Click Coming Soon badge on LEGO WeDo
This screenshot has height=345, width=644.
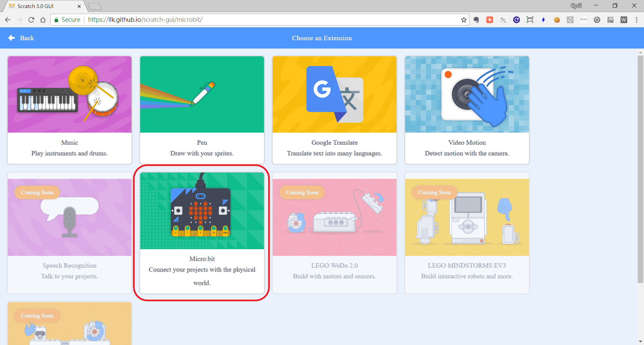coord(302,192)
